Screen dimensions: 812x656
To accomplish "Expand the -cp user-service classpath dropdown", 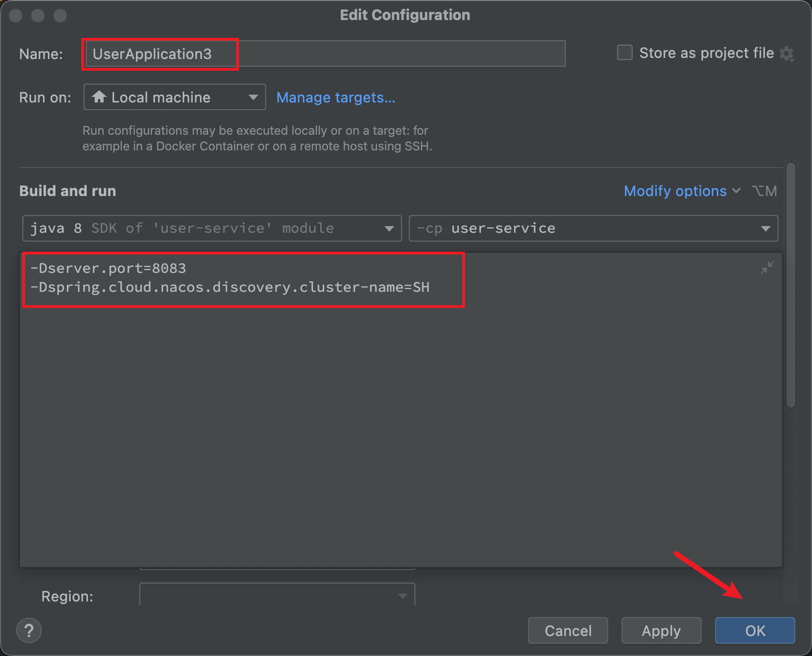I will 593,228.
